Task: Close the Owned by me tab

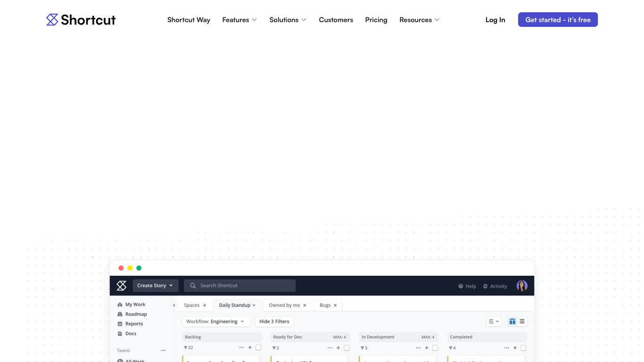Action: (305, 305)
